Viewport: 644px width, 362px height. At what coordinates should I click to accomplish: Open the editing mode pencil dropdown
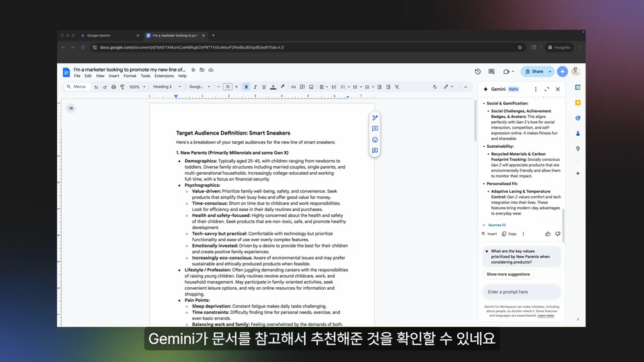point(448,87)
